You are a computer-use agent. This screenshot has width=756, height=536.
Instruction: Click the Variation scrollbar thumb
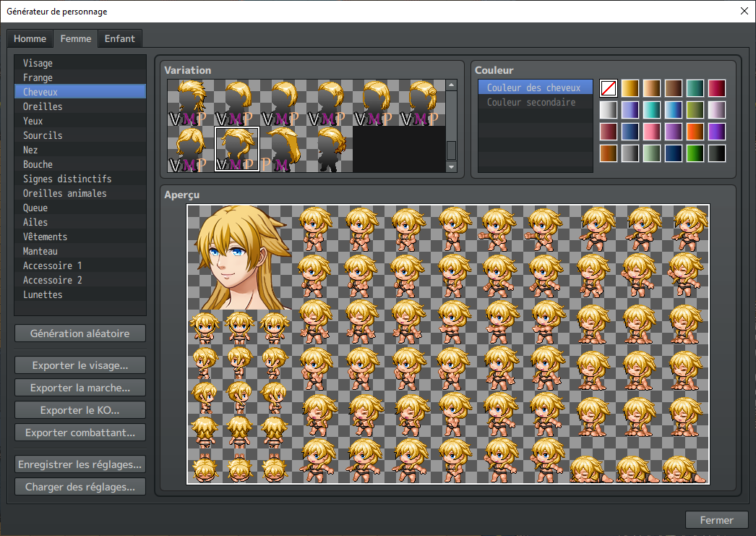[x=451, y=150]
